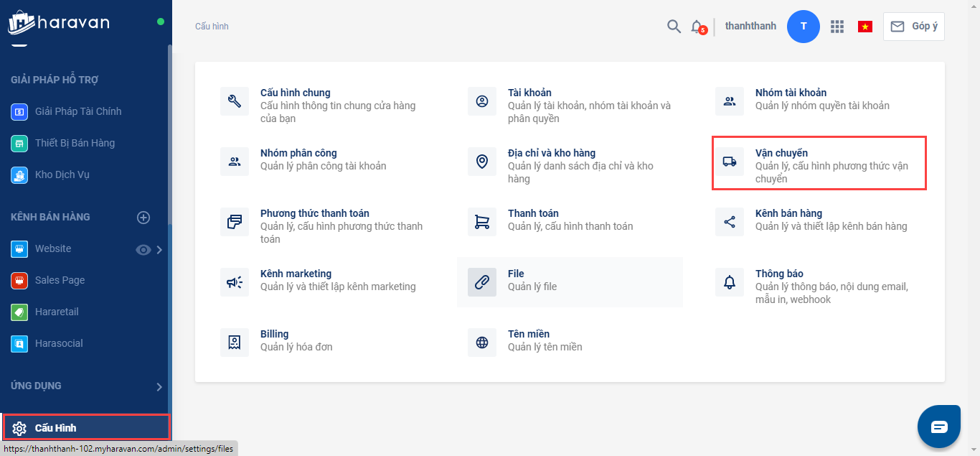Image resolution: width=980 pixels, height=456 pixels.
Task: Click the Tên miền globe icon
Action: tap(482, 343)
